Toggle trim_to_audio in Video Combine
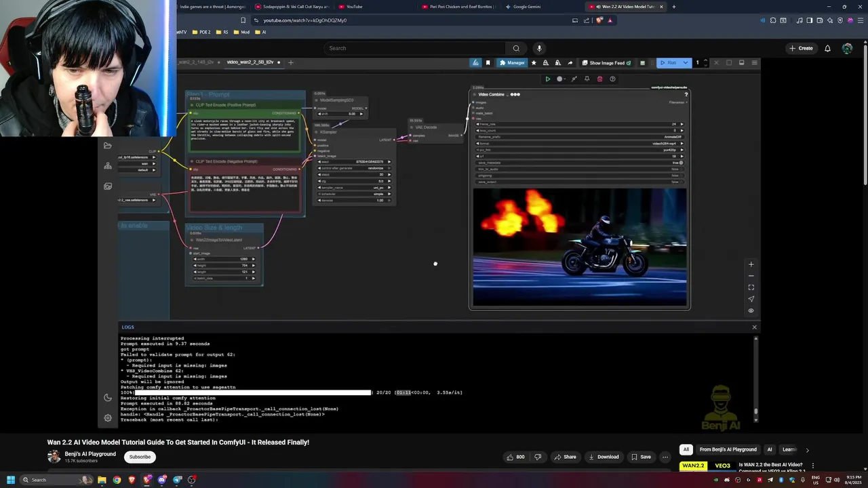868x488 pixels. pyautogui.click(x=580, y=169)
